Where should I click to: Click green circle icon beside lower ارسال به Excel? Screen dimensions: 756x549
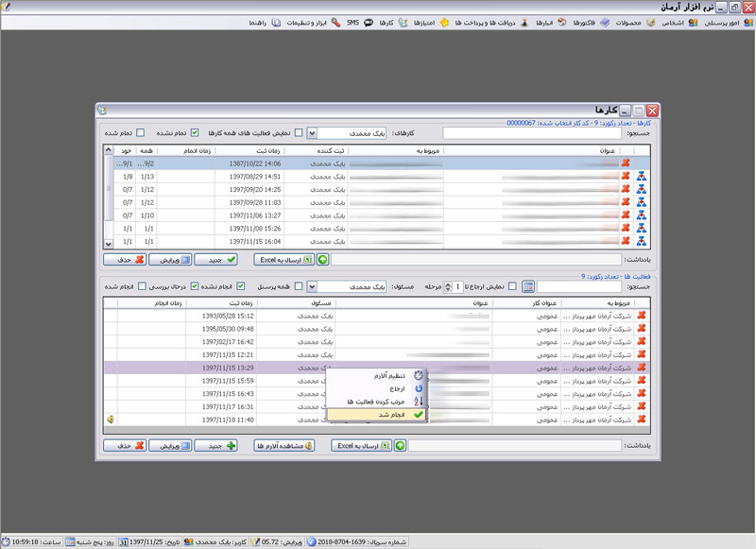pyautogui.click(x=400, y=446)
